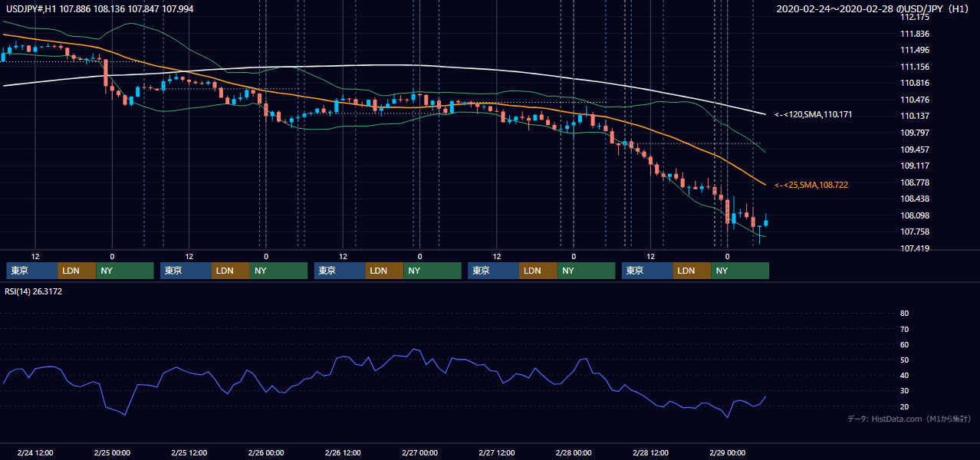Click the RSI 50 level label
Viewport: 980px width, 460px height.
tap(904, 360)
